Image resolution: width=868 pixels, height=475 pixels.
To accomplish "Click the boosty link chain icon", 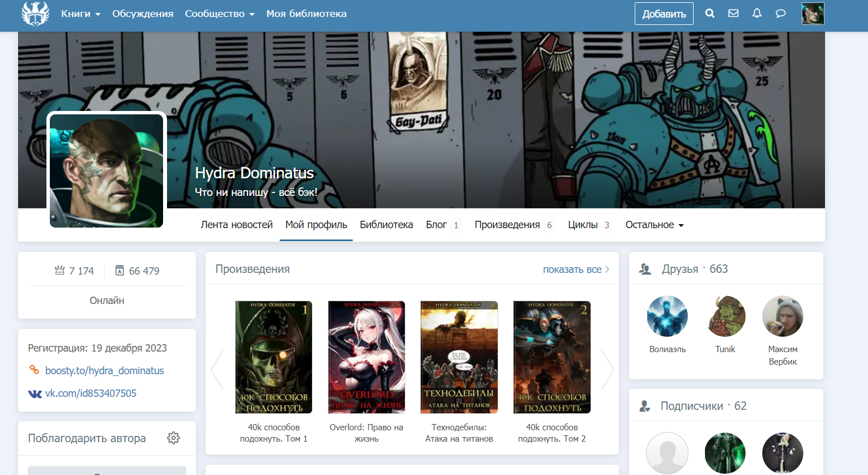I will tap(34, 370).
